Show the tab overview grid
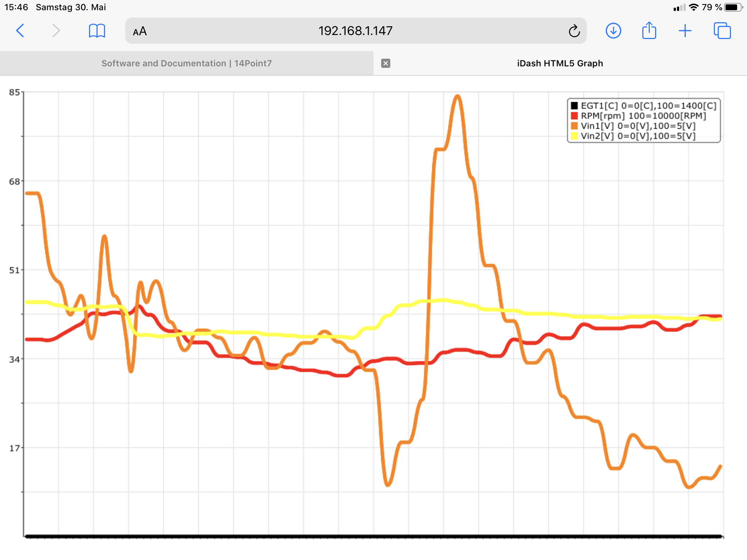 [x=721, y=31]
